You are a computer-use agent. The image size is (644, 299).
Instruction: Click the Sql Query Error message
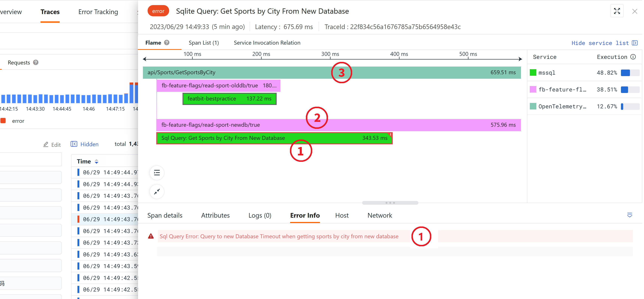(x=279, y=237)
